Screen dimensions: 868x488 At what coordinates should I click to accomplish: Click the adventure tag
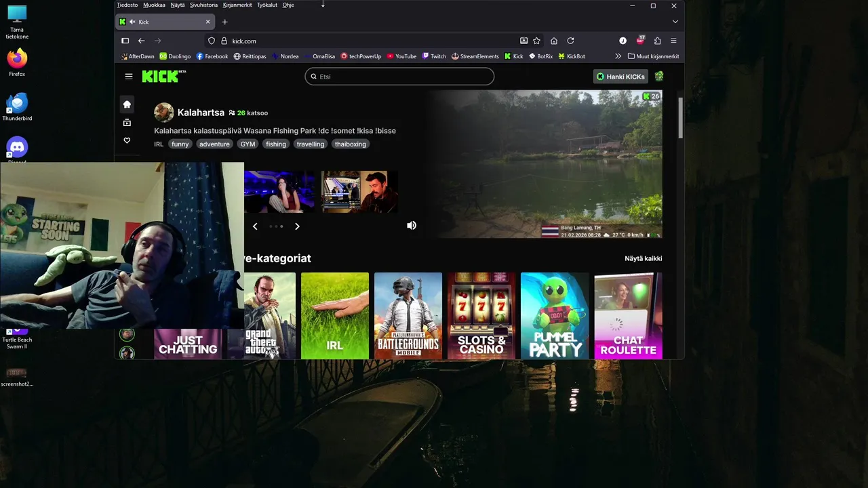pyautogui.click(x=214, y=144)
